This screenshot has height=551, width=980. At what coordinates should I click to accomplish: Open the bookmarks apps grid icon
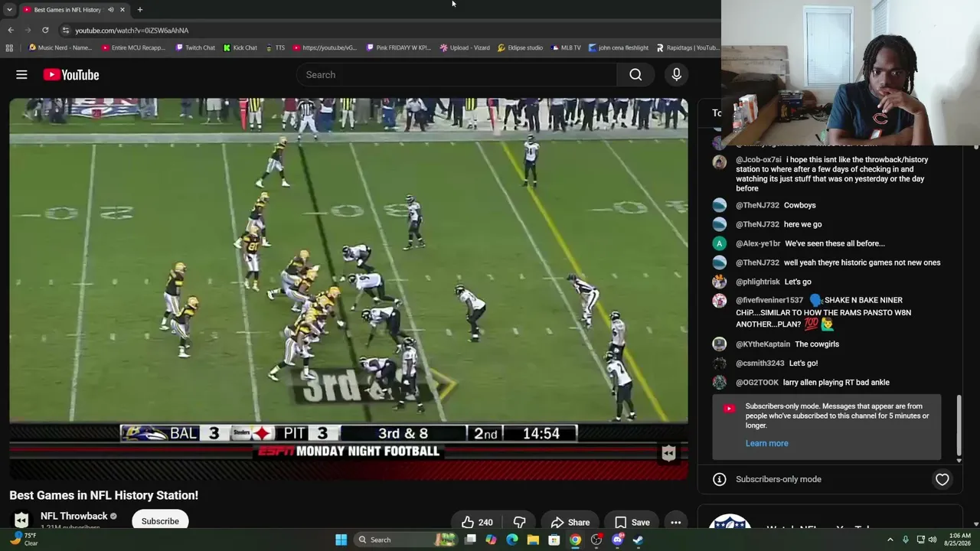coord(9,47)
